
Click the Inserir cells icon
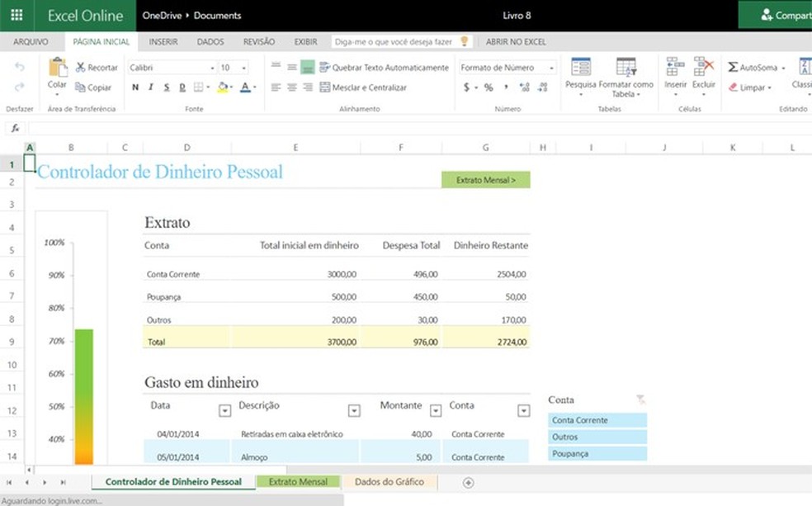pyautogui.click(x=675, y=68)
